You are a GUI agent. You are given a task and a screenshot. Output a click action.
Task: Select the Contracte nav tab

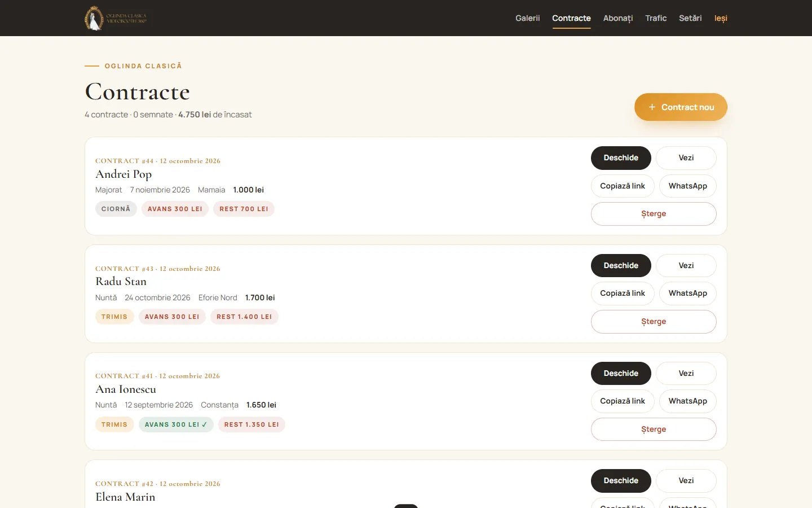(571, 18)
